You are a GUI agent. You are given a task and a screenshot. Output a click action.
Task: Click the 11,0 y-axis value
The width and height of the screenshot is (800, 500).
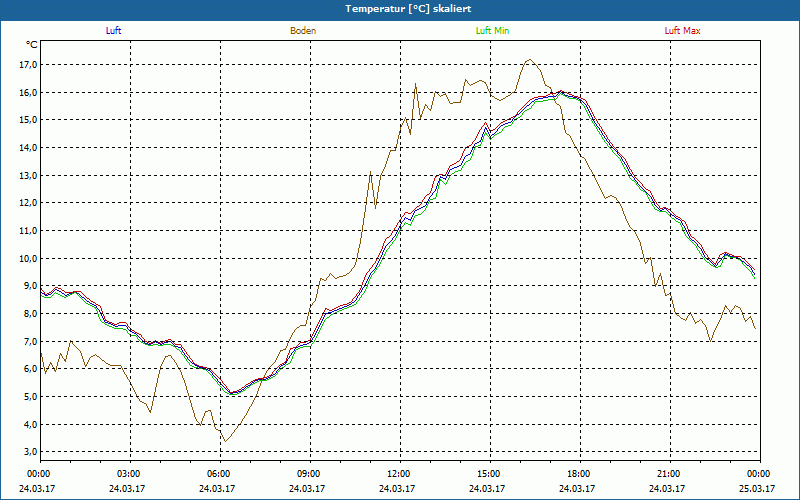click(x=29, y=231)
